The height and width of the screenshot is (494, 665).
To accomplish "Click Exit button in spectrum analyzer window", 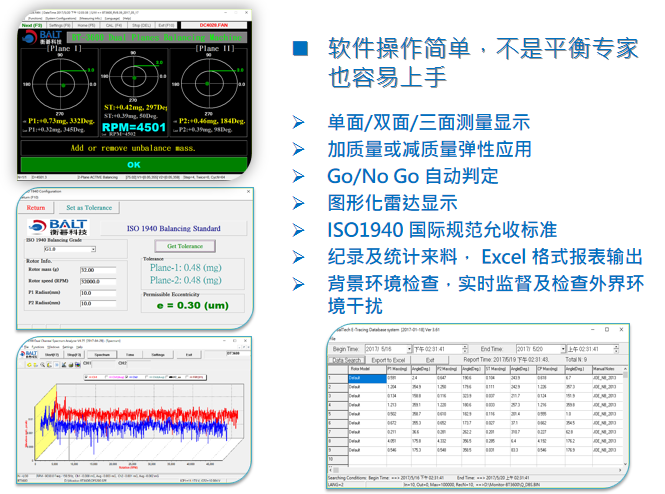I will (189, 354).
